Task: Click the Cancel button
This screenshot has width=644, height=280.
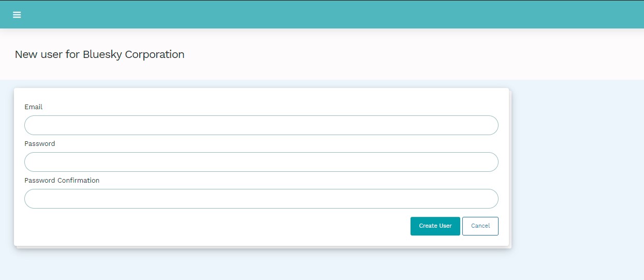Action: [480, 226]
